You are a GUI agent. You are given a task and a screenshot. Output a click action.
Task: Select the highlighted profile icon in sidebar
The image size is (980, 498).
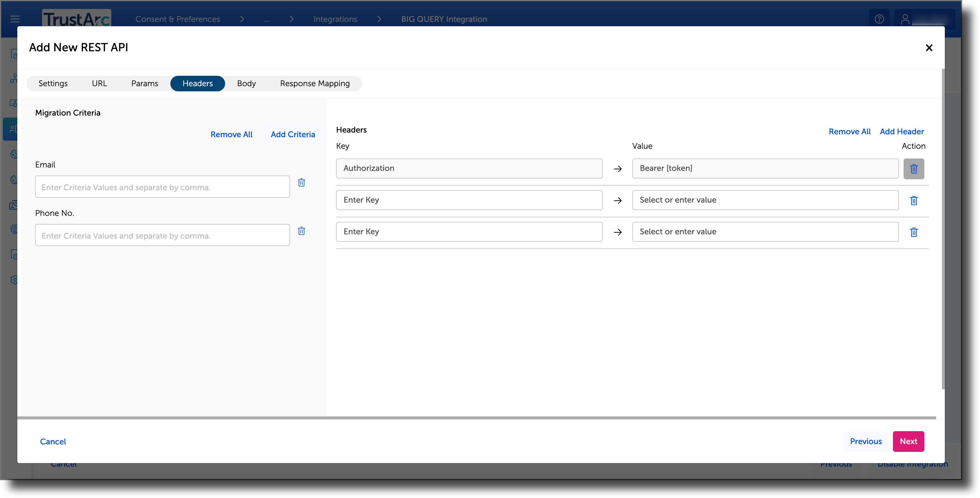(14, 129)
